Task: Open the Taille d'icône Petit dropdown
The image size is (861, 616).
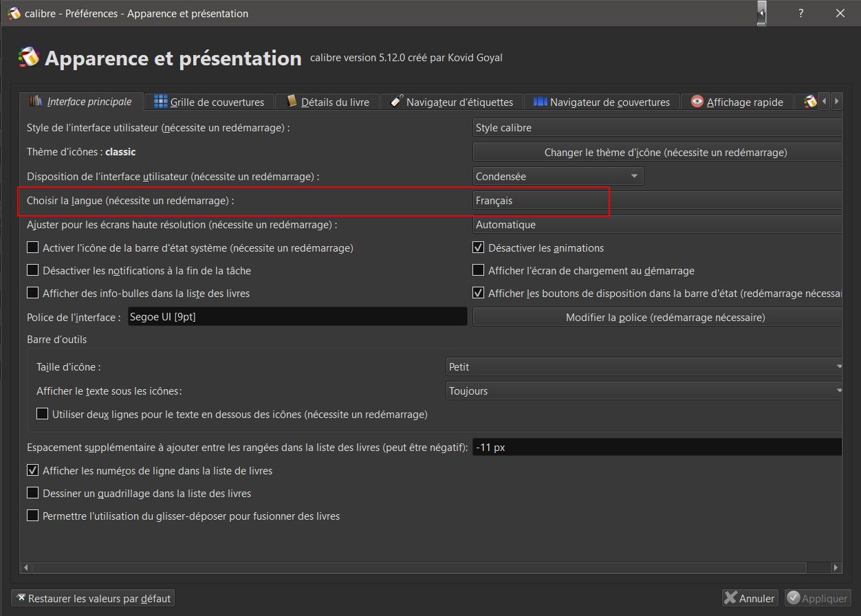Action: click(644, 367)
